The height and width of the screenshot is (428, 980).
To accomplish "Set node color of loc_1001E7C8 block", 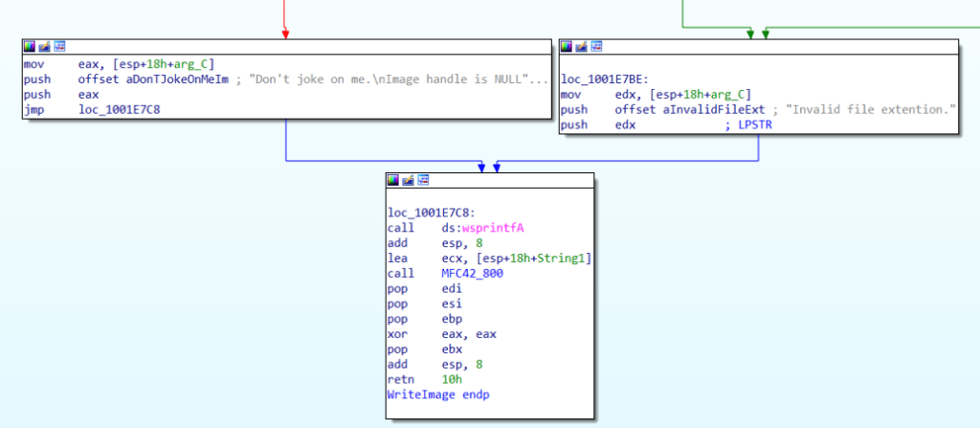I will pyautogui.click(x=393, y=180).
